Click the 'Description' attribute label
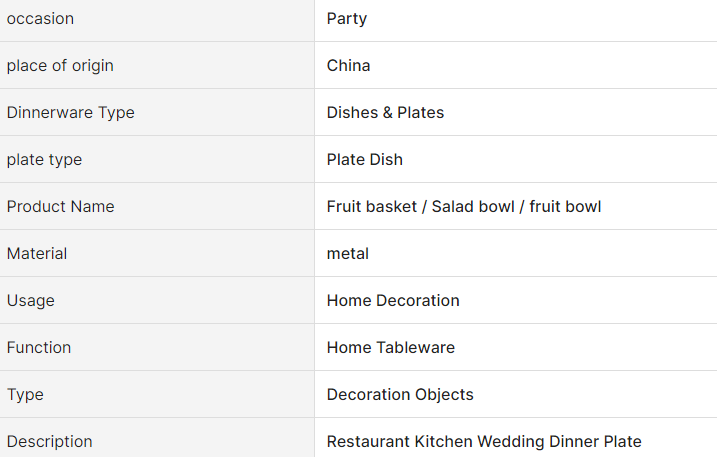This screenshot has height=457, width=717. 49,442
